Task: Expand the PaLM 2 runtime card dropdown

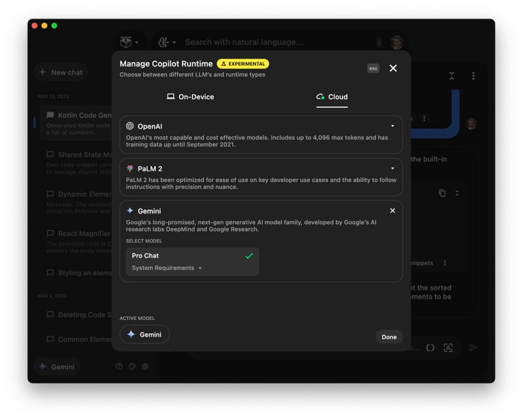Action: click(393, 169)
